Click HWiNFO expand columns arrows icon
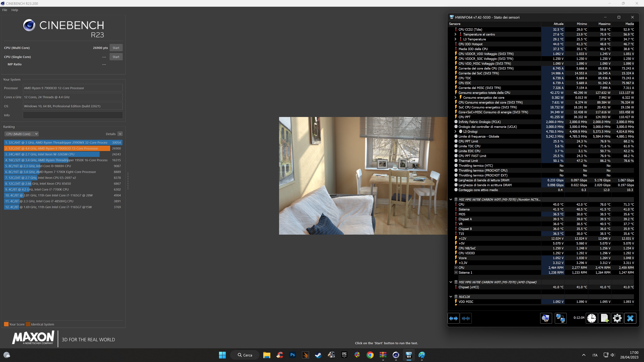This screenshot has height=362, width=644. pyautogui.click(x=453, y=318)
